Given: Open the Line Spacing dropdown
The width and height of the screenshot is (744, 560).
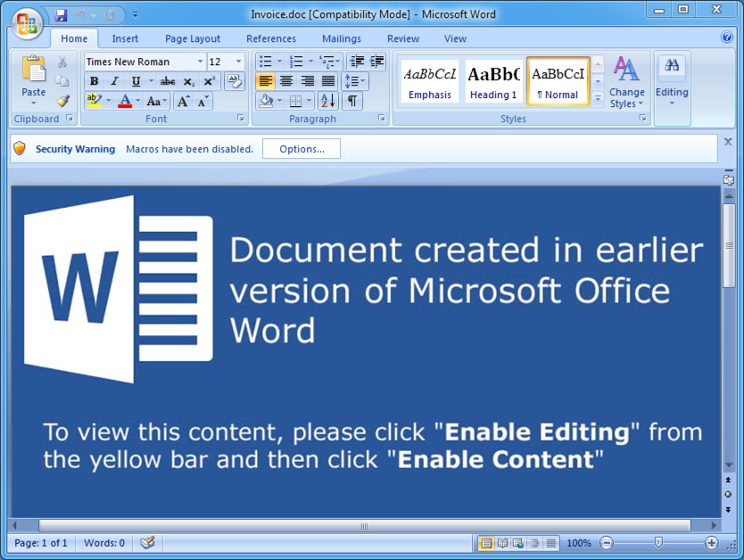Looking at the screenshot, I should [354, 81].
